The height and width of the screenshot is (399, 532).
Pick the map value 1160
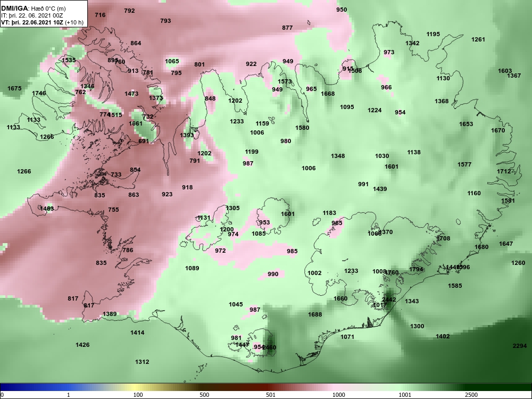tap(473, 194)
